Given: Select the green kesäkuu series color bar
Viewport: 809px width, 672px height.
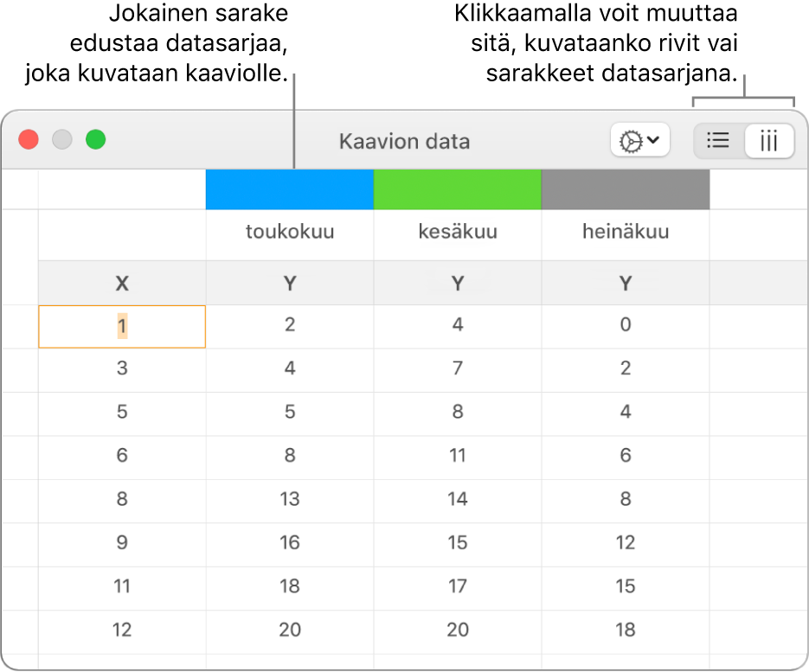Looking at the screenshot, I should [x=457, y=189].
